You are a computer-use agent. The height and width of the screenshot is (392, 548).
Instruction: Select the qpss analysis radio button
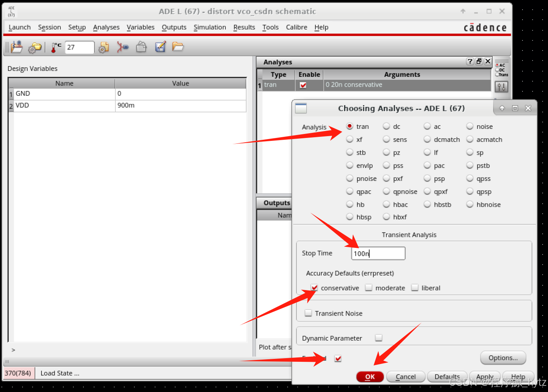pyautogui.click(x=470, y=179)
